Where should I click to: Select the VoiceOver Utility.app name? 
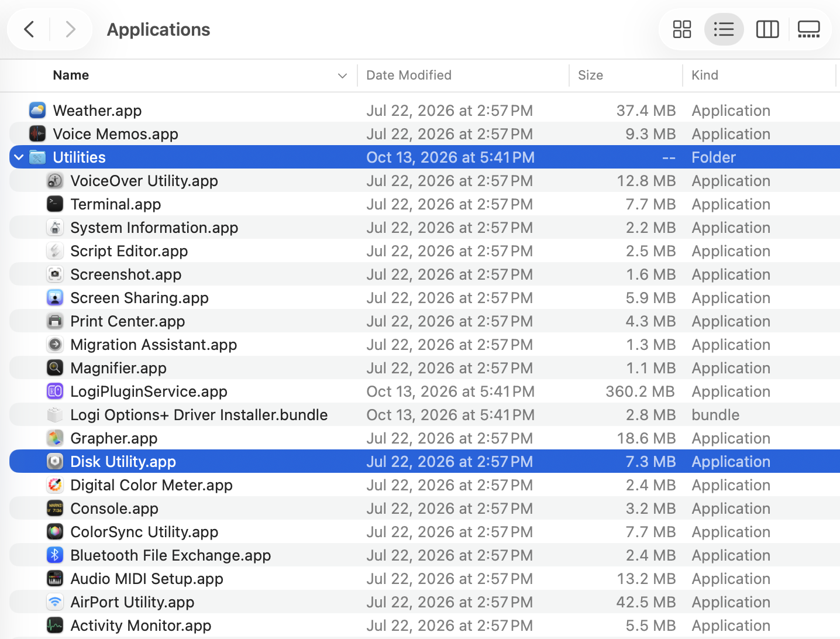(144, 181)
